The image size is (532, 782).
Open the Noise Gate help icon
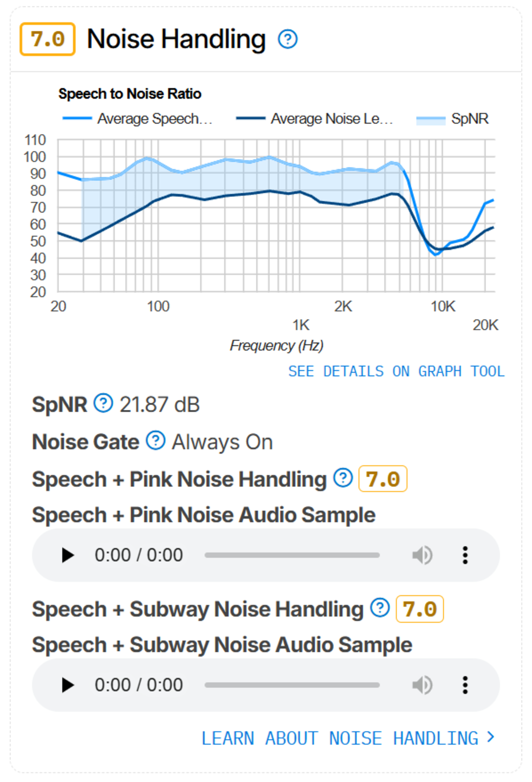click(155, 440)
